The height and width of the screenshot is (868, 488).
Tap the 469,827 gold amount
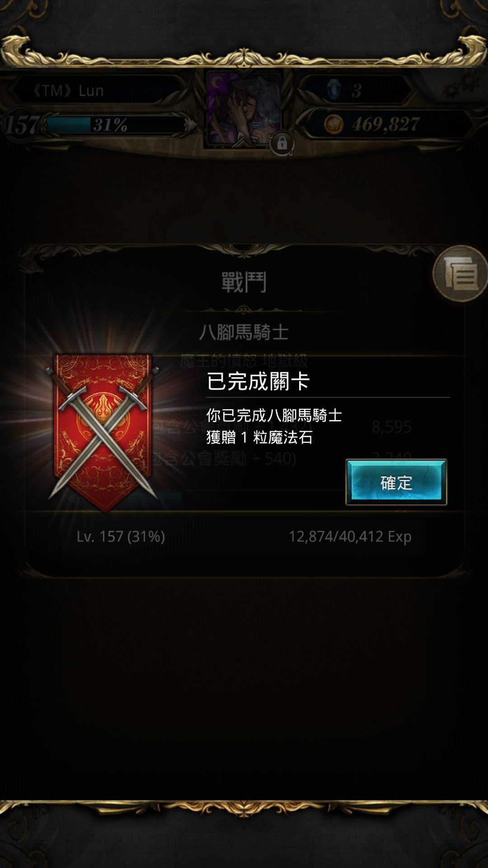(x=385, y=124)
